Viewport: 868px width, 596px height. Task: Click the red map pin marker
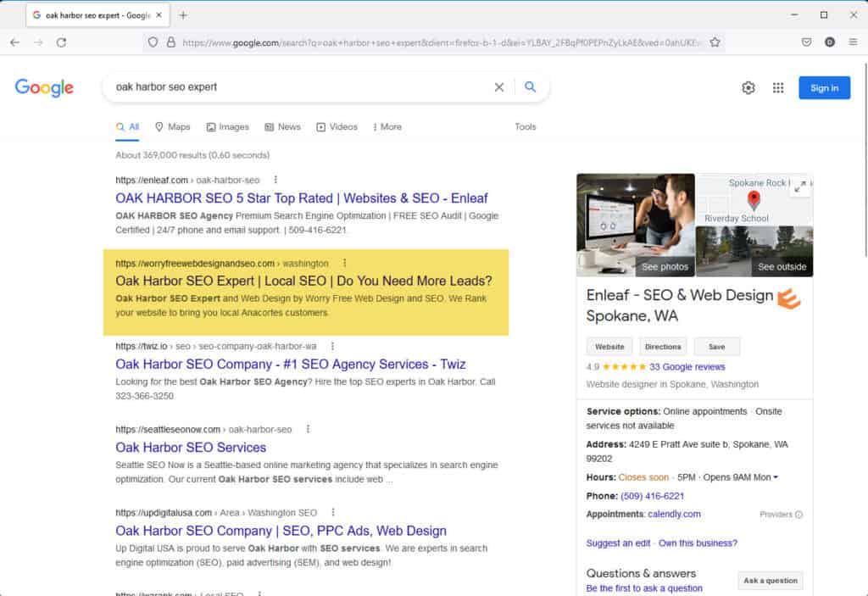pyautogui.click(x=754, y=199)
